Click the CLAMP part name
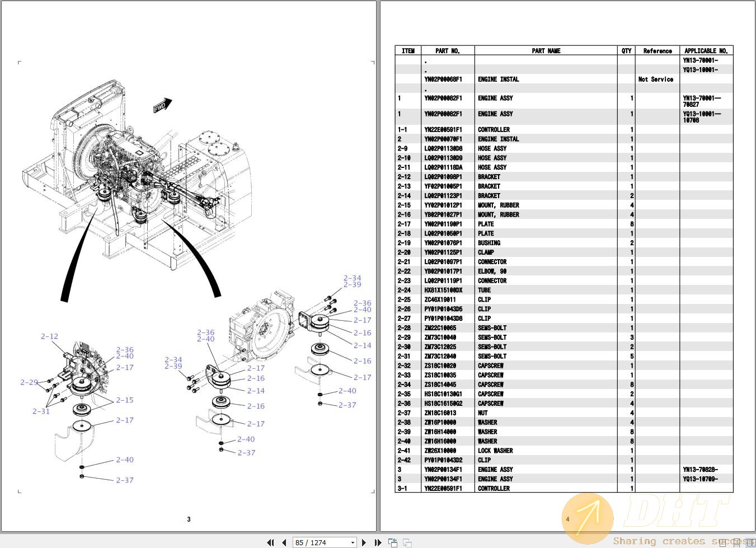756x548 pixels. point(486,252)
